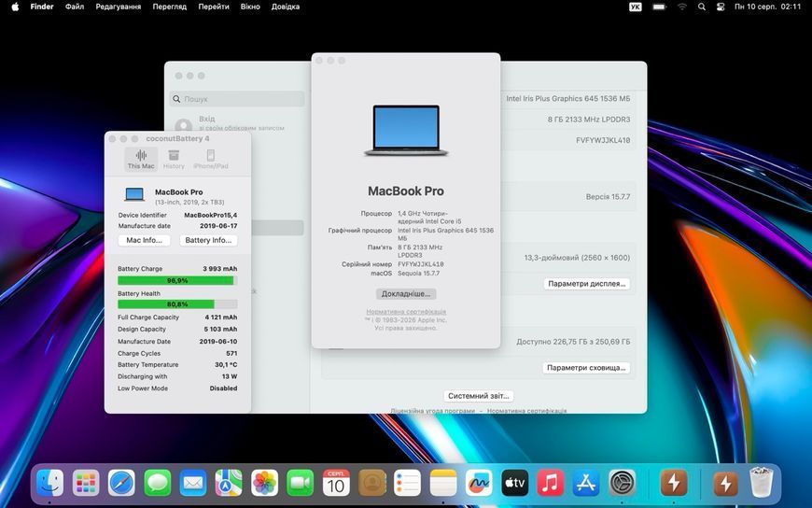Switch to History tab in coconutBattery
This screenshot has width=812, height=508.
coord(174,160)
